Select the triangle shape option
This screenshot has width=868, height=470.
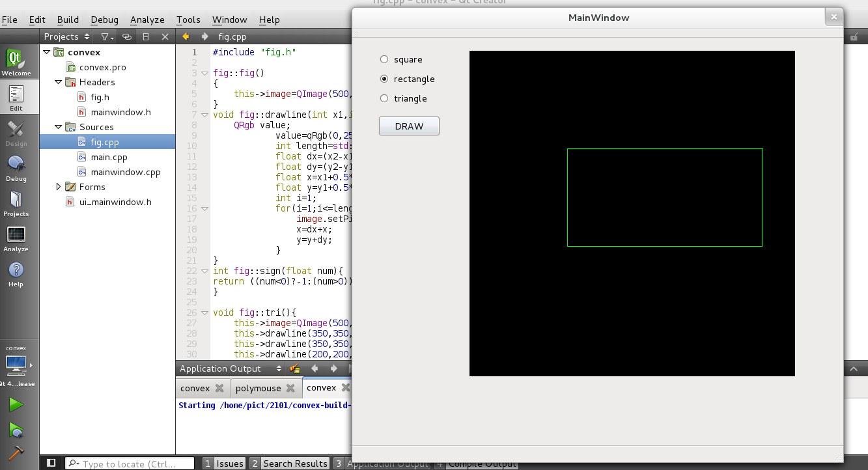[x=384, y=98]
